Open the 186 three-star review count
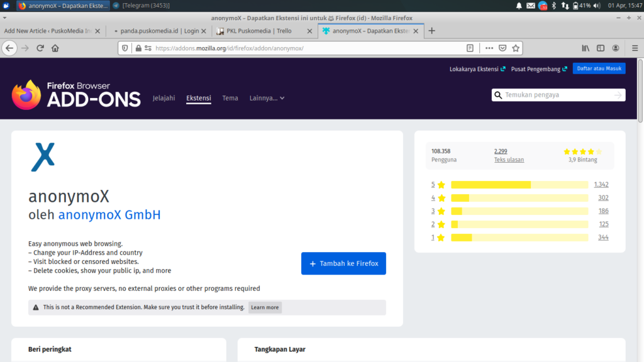 (x=603, y=211)
